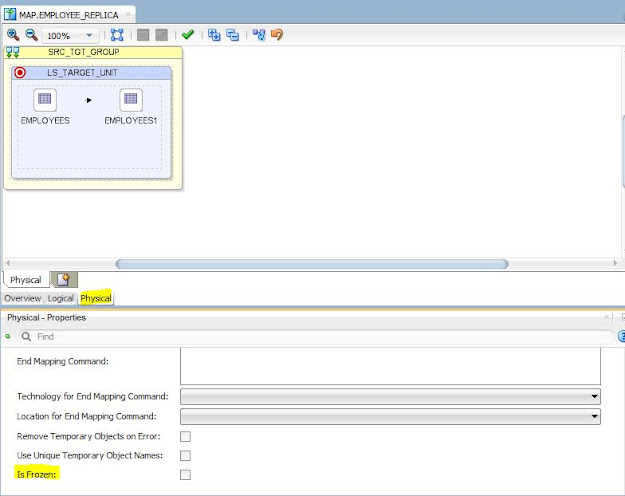625x496 pixels.
Task: Open Location for End Mapping Command dropdown
Action: 390,416
